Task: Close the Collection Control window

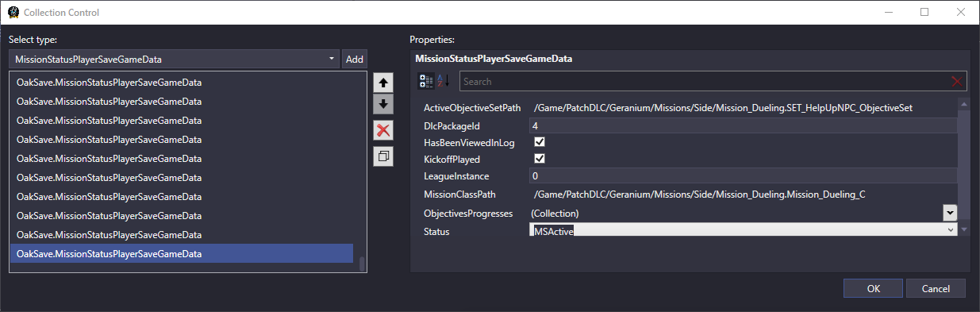Action: pos(961,12)
